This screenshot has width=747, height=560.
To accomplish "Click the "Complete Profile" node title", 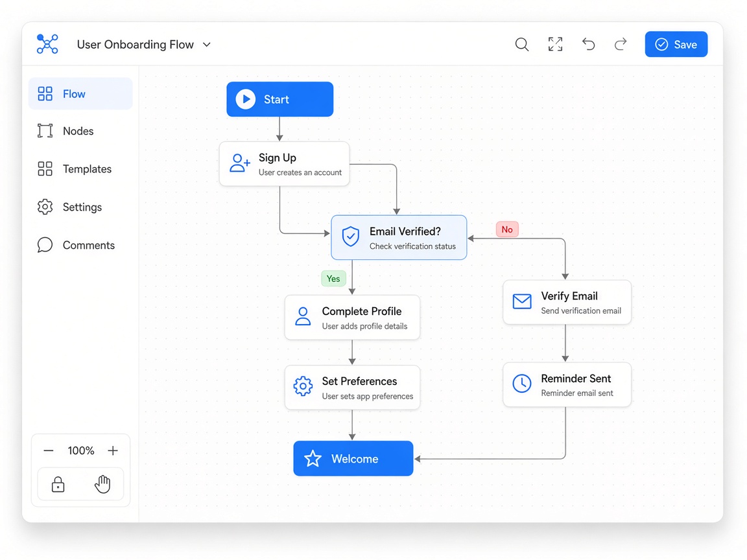I will (362, 311).
